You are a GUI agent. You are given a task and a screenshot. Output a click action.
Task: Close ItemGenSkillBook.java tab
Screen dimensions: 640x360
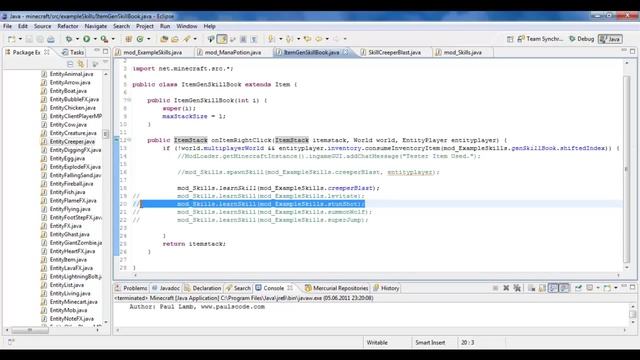click(346, 52)
